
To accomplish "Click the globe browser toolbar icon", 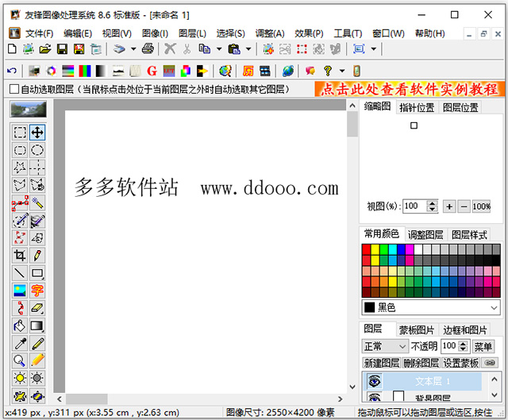I will [288, 71].
